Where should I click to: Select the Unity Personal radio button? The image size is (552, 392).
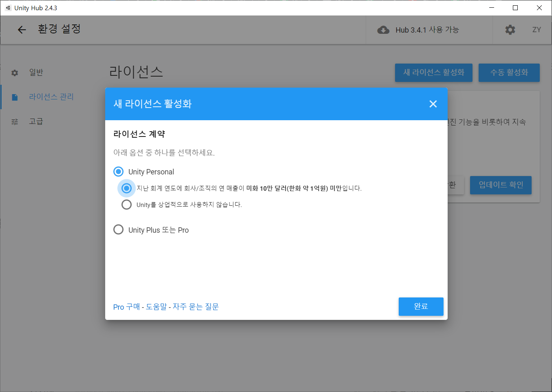point(118,172)
